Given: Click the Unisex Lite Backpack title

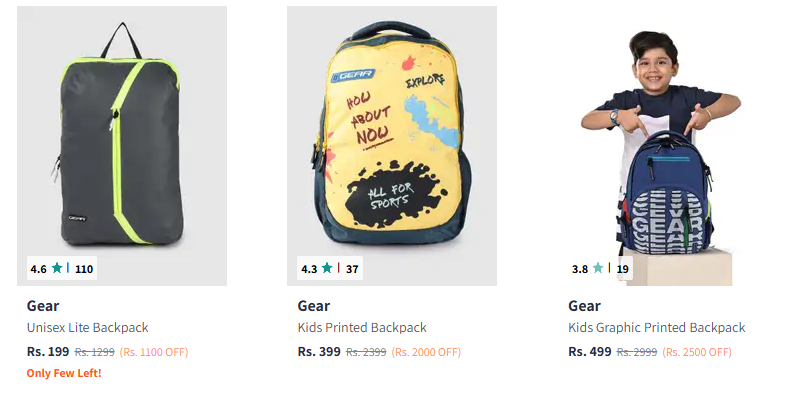Looking at the screenshot, I should pyautogui.click(x=87, y=328).
